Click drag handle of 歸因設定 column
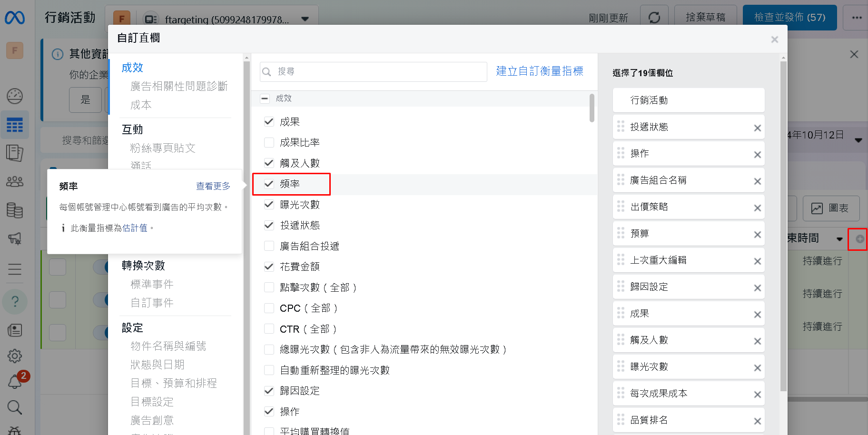The width and height of the screenshot is (868, 435). [x=621, y=287]
